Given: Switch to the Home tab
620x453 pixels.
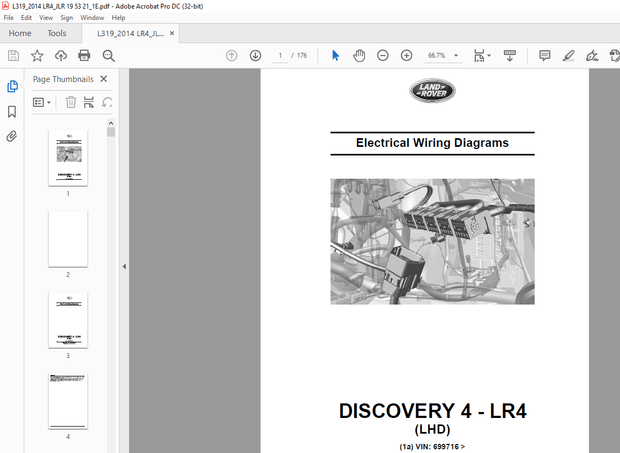Looking at the screenshot, I should (x=20, y=34).
